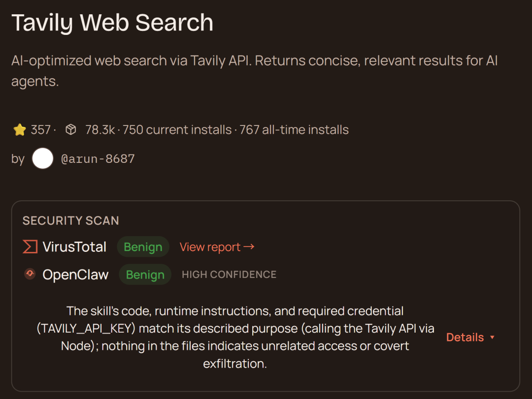This screenshot has height=399, width=532.
Task: Click the OpenClaw scanner name
Action: point(75,275)
